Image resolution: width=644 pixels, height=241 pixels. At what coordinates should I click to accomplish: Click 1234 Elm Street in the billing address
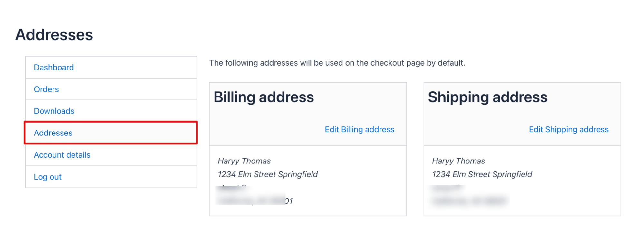267,174
